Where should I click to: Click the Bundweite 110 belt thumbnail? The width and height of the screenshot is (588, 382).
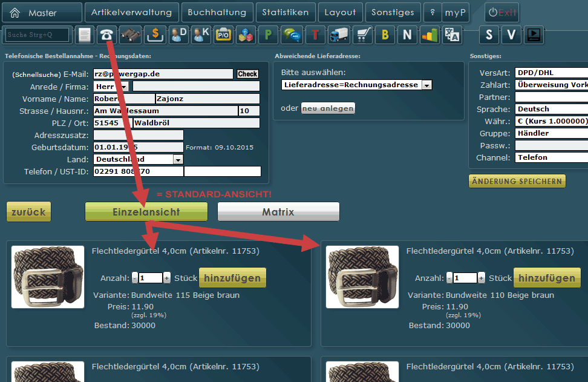[x=362, y=277]
